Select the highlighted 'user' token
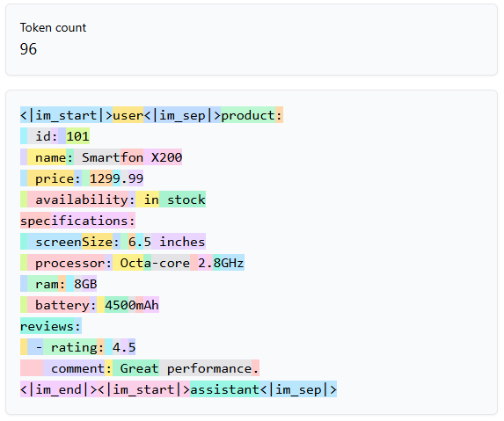 (128, 115)
